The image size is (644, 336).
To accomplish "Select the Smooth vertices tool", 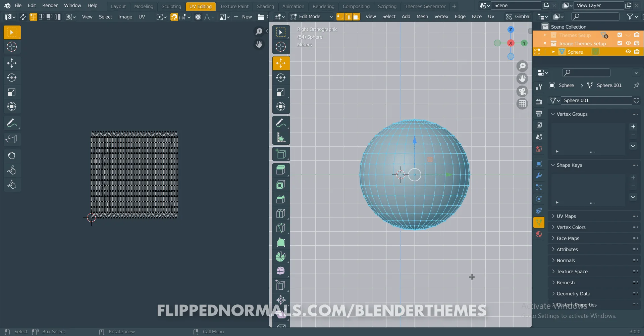I will (x=281, y=271).
